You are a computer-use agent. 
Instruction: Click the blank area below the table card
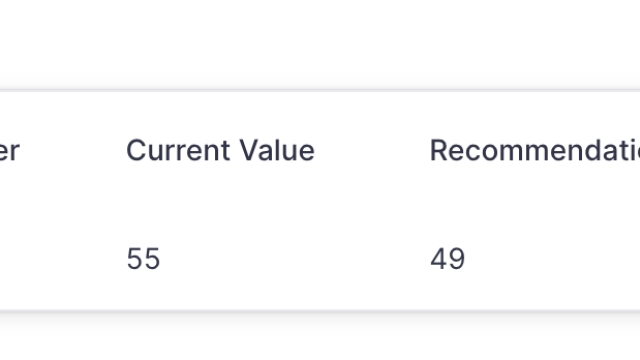point(320,339)
